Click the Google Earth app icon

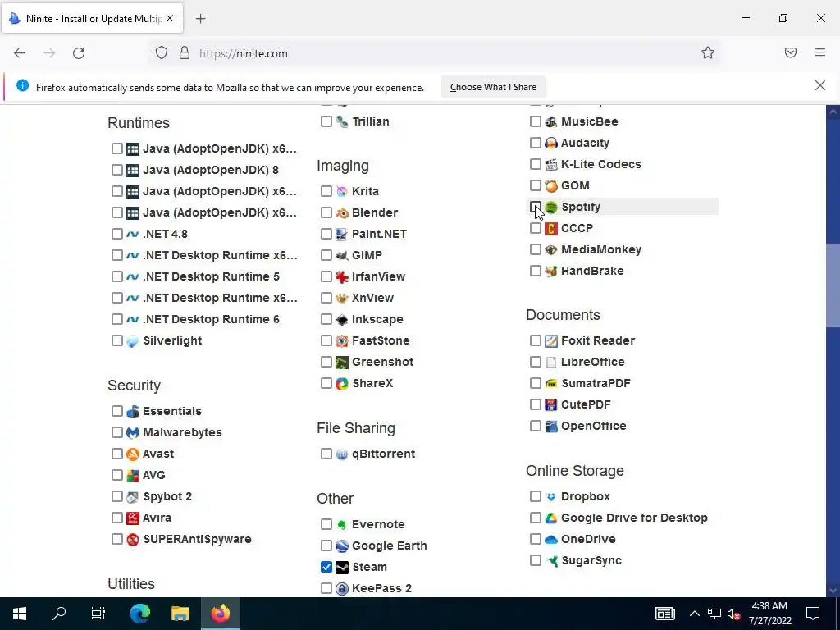pyautogui.click(x=342, y=546)
